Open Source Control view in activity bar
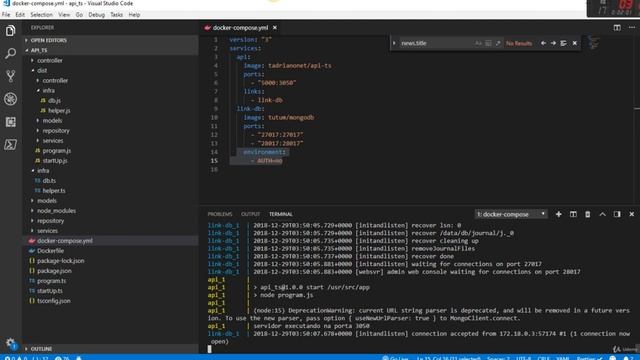This screenshot has height=360, width=640. click(10, 76)
